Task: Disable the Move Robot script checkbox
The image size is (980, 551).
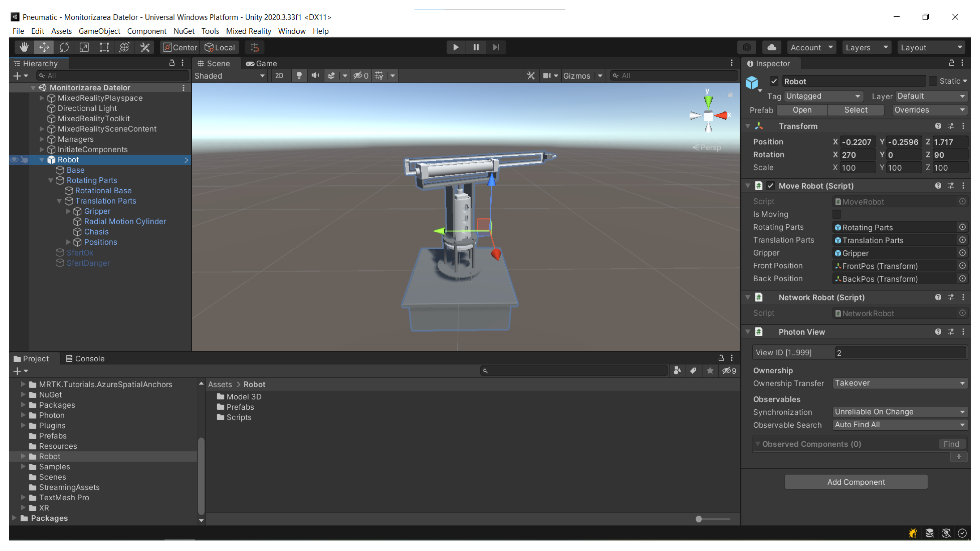Action: point(770,186)
